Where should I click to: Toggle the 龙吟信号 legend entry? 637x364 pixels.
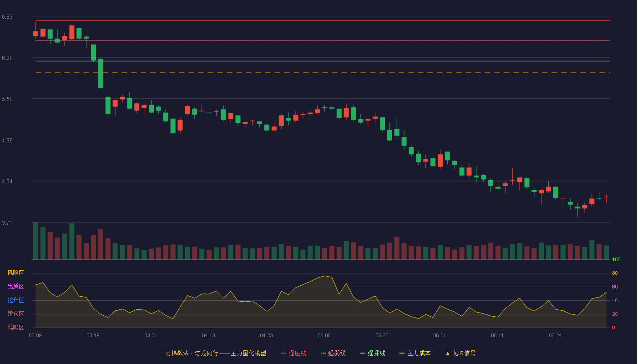[460, 353]
